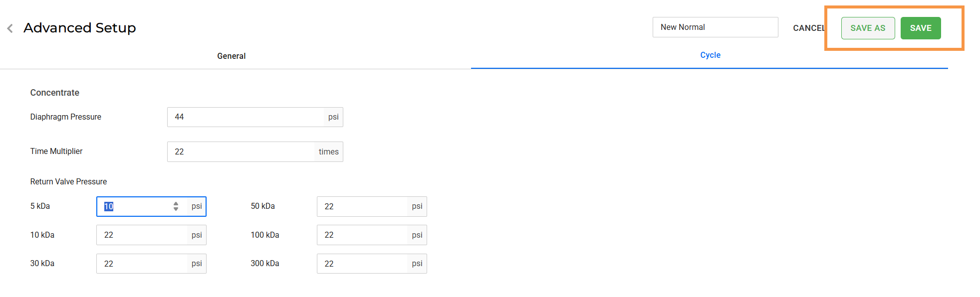
Task: Edit the 100 kDa pressure value
Action: [362, 235]
